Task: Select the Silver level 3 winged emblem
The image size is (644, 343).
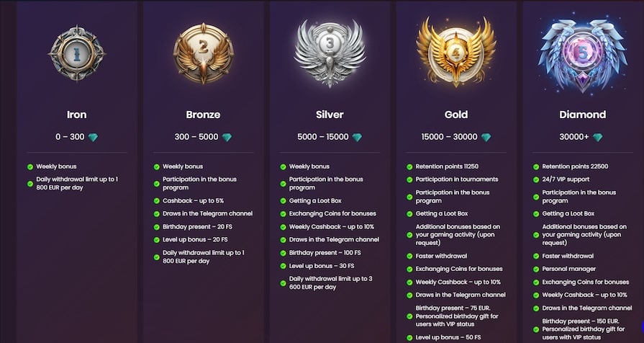Action: [x=330, y=53]
